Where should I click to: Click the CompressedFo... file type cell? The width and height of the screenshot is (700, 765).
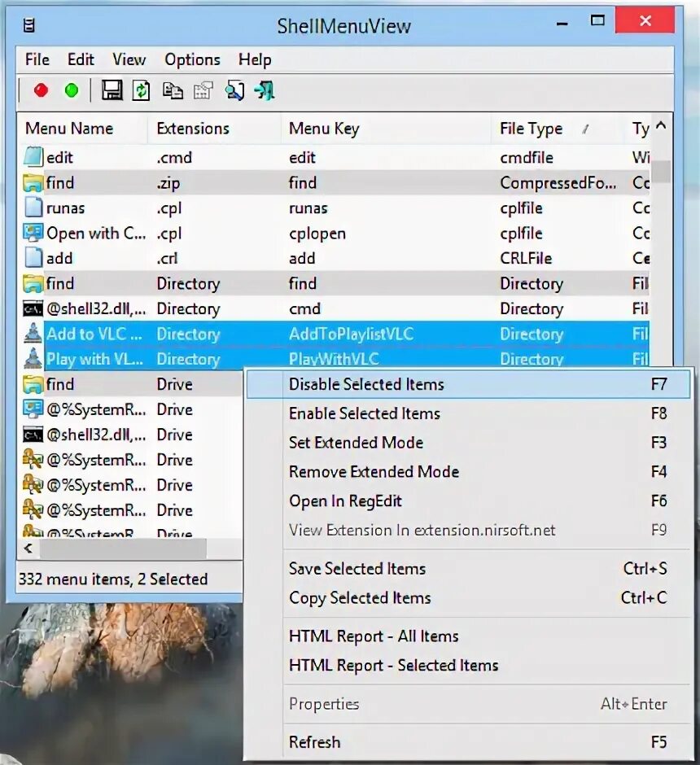[x=558, y=183]
